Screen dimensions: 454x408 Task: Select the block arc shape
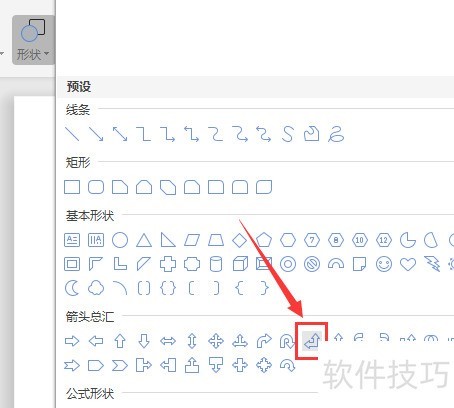coord(336,264)
